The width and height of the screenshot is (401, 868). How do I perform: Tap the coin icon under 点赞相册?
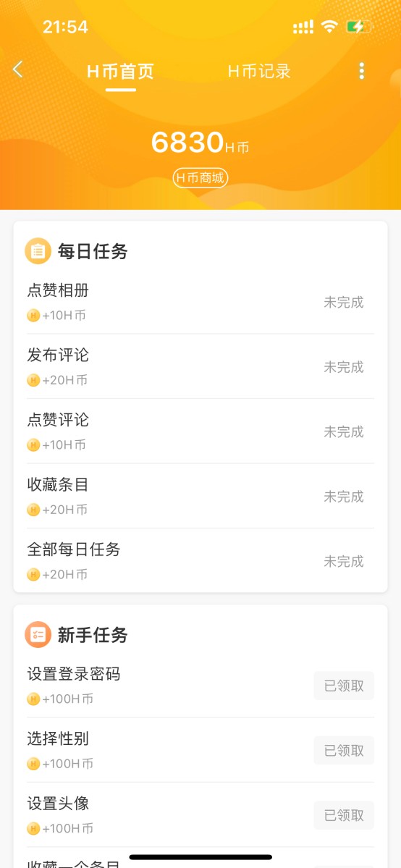point(33,316)
